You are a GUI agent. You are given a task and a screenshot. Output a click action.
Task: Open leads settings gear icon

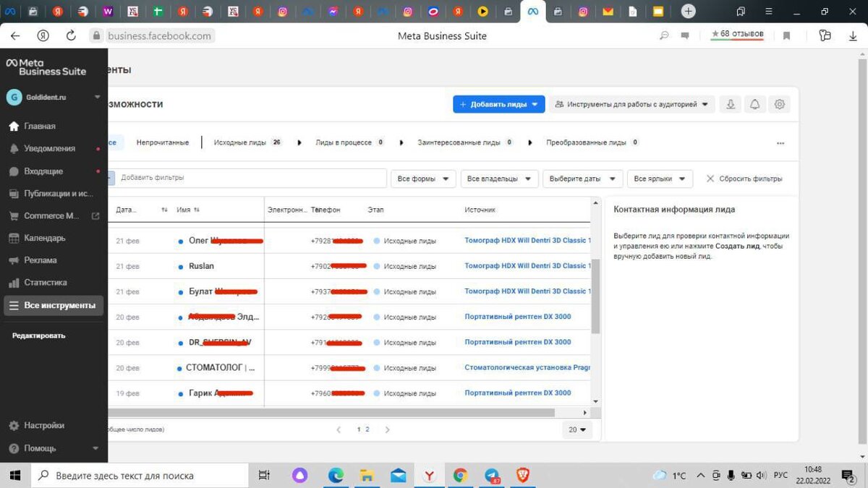(779, 104)
